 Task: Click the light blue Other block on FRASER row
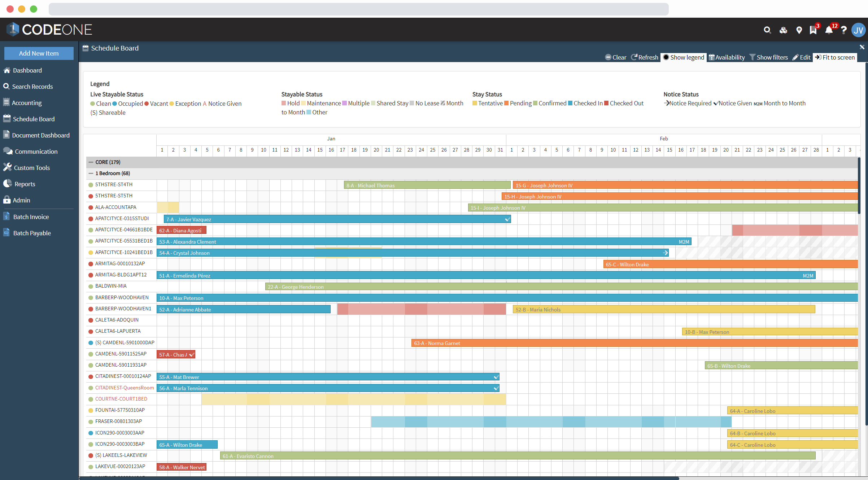551,422
